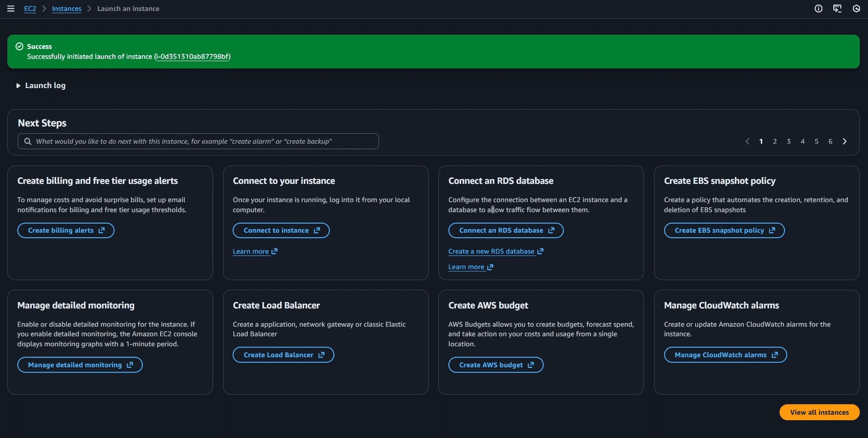Open EC2 breadcrumb link
Screen dimensions: 868x438
(30, 9)
